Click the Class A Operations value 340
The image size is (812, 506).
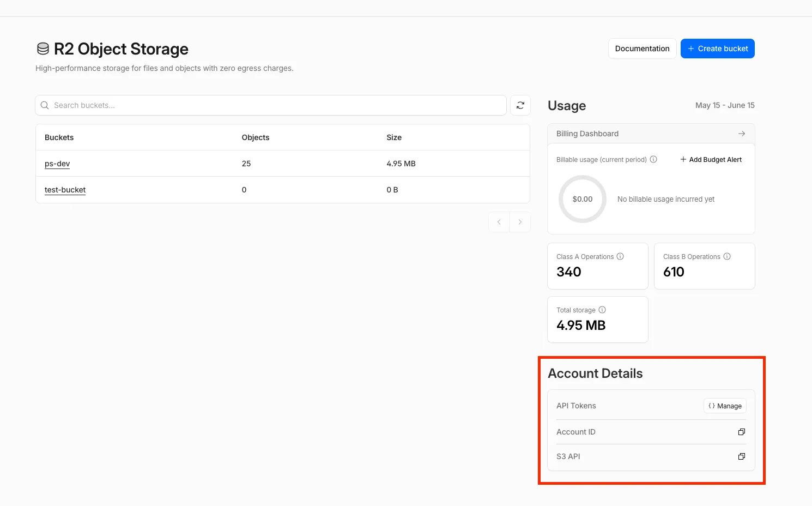(569, 272)
